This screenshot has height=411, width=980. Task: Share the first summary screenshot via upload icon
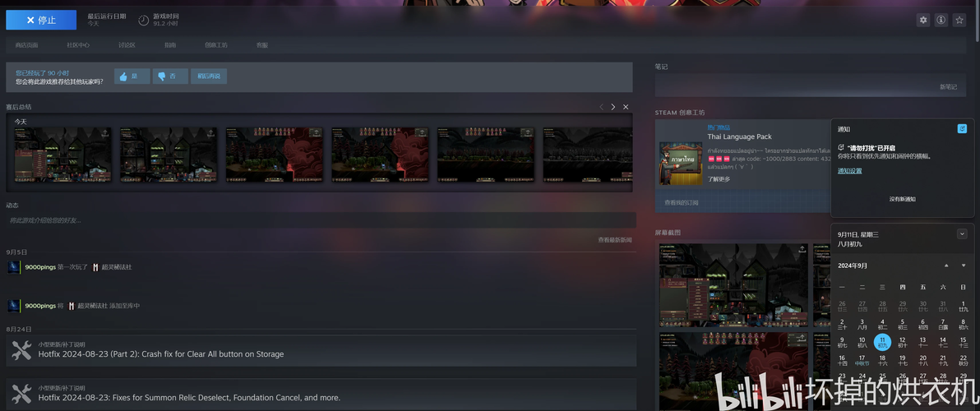click(105, 133)
